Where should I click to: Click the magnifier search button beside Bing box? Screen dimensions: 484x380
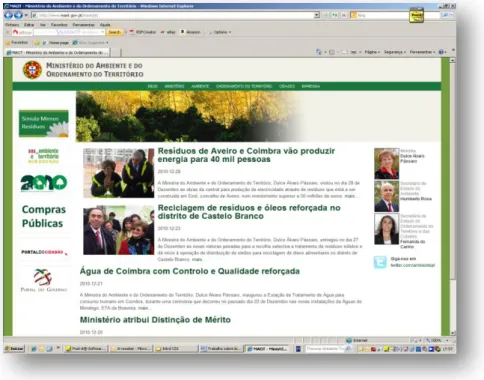(445, 15)
